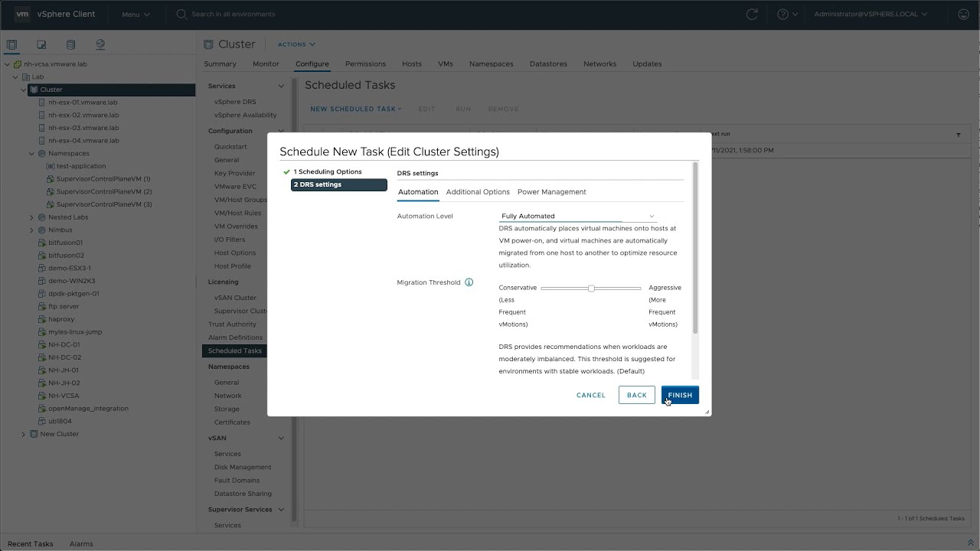Expand the Nested Labs tree node
The height and width of the screenshot is (551, 980).
(x=31, y=217)
